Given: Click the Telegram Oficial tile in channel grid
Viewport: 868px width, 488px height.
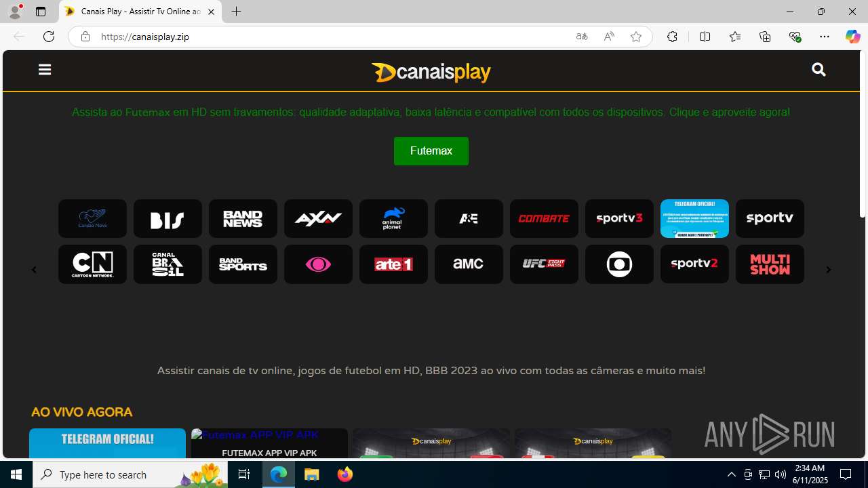Looking at the screenshot, I should [694, 218].
